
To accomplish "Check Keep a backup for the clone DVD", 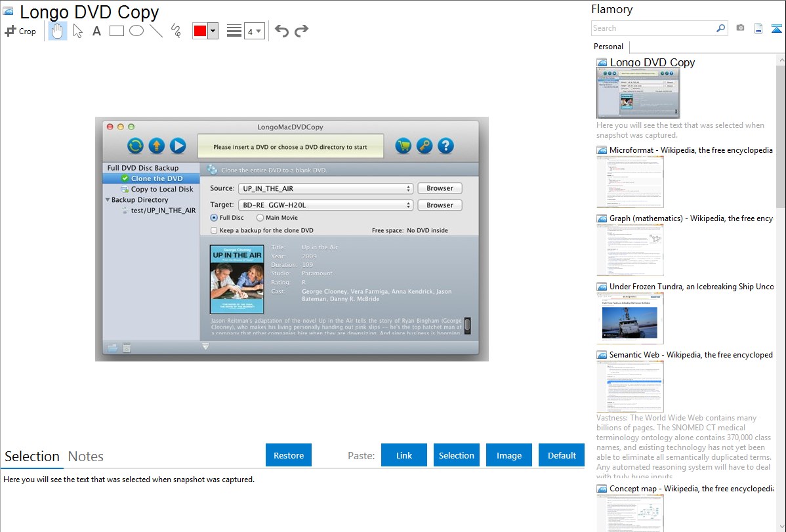I will coord(214,231).
